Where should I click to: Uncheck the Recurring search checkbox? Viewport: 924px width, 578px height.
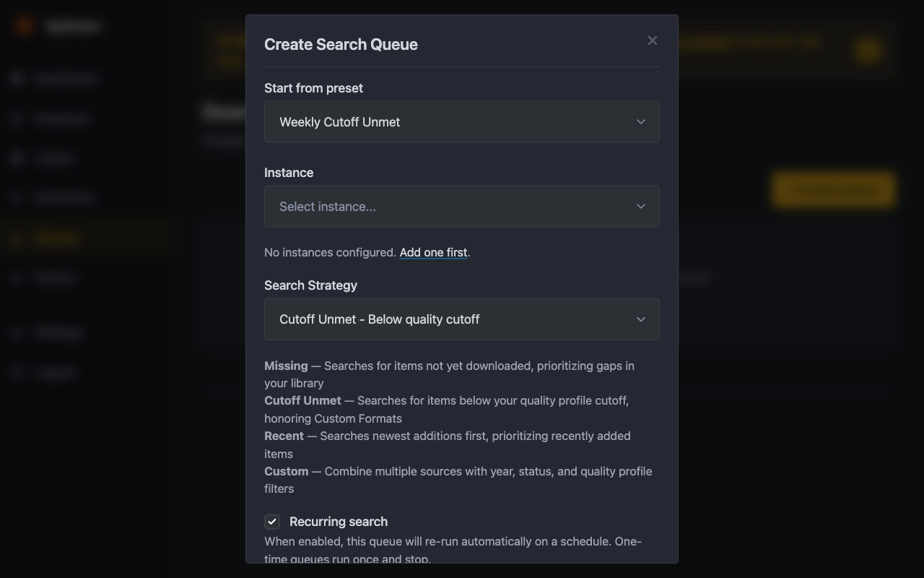pyautogui.click(x=272, y=521)
